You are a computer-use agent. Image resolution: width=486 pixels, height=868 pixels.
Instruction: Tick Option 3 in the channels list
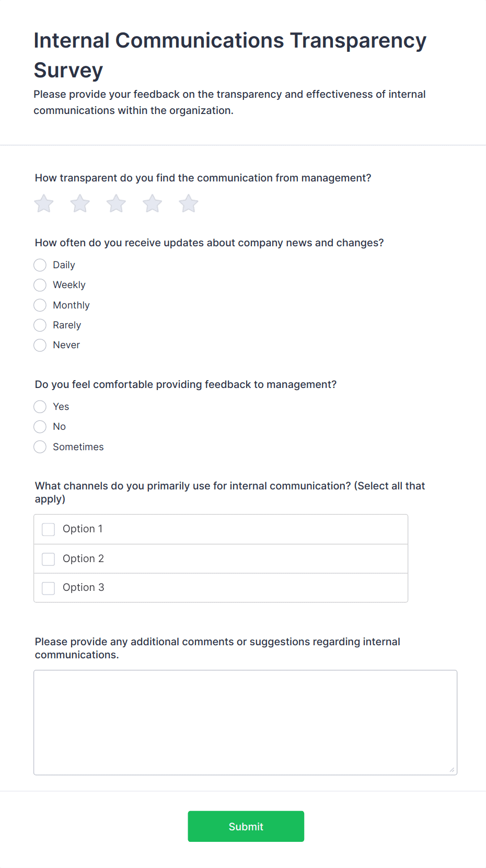[48, 588]
